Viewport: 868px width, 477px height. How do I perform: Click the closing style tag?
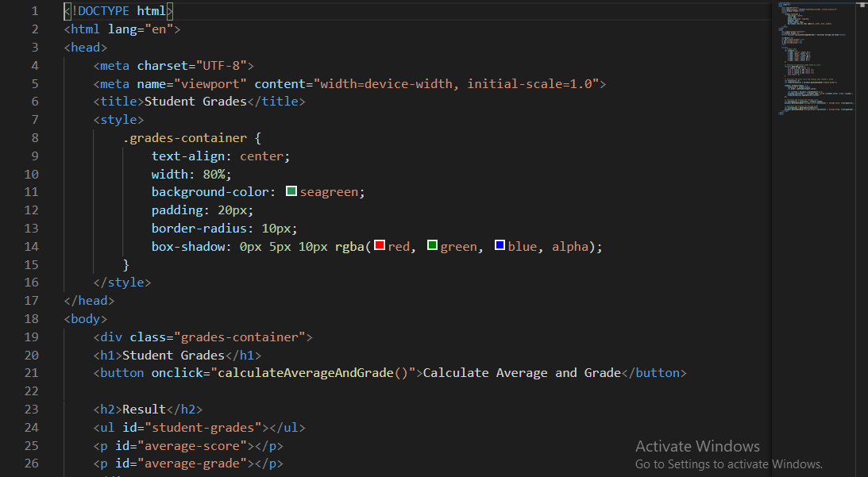coord(122,283)
